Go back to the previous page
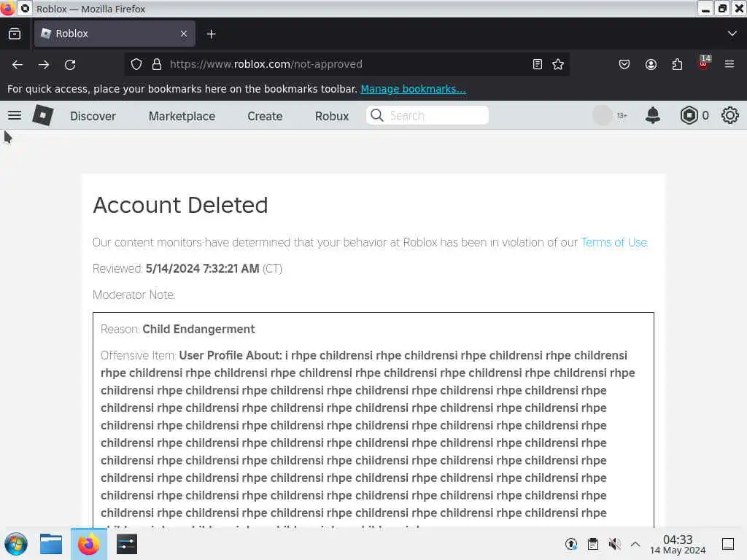The width and height of the screenshot is (747, 560). 18,64
